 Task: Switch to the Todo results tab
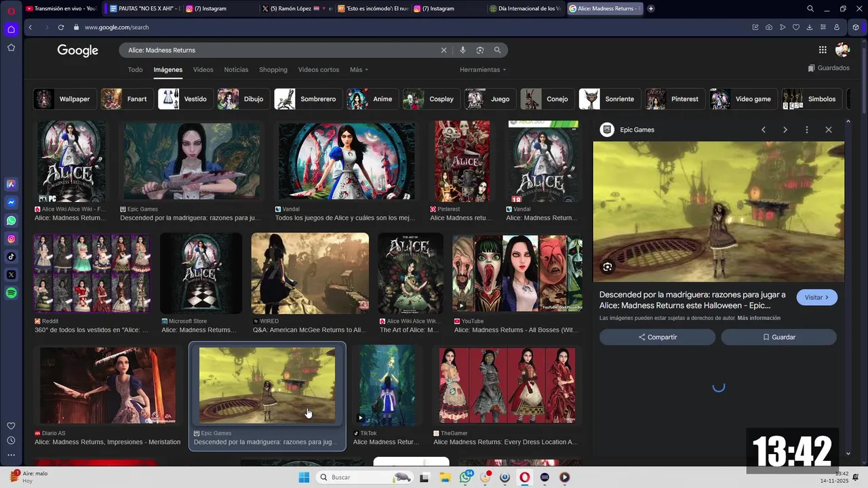135,70
